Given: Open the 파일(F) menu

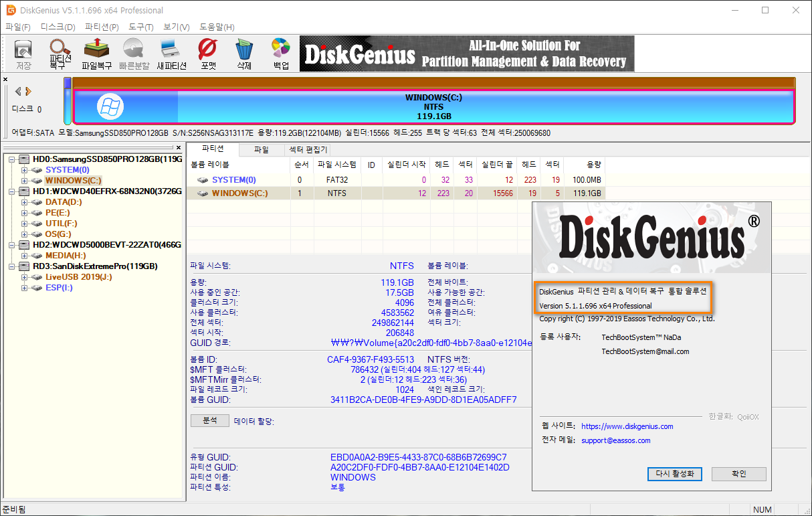Looking at the screenshot, I should [18, 27].
